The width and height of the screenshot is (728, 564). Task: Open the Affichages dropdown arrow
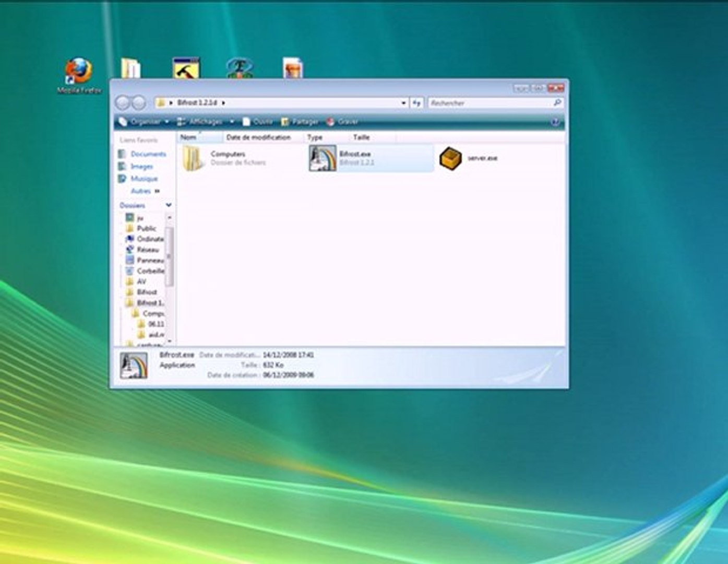click(x=232, y=122)
